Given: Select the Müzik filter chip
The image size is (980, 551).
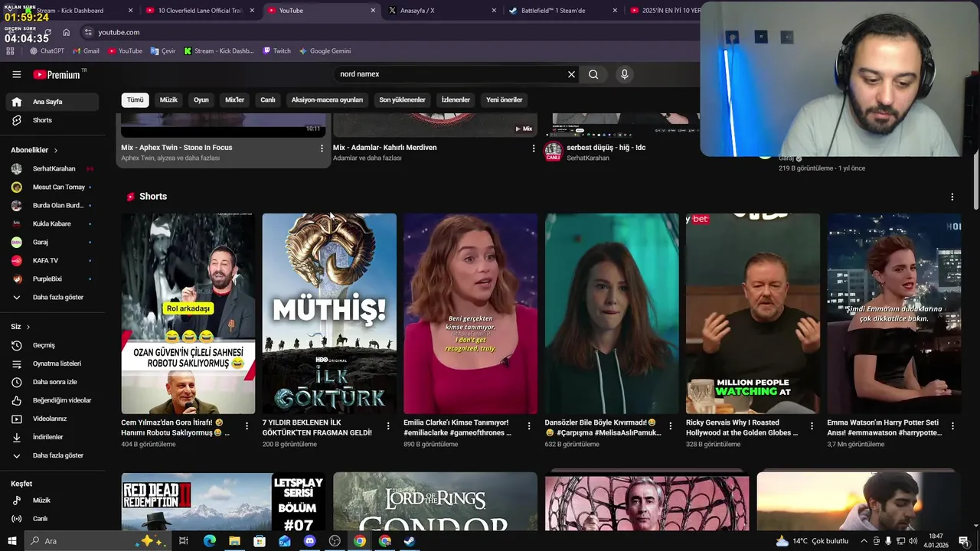Looking at the screenshot, I should point(168,99).
